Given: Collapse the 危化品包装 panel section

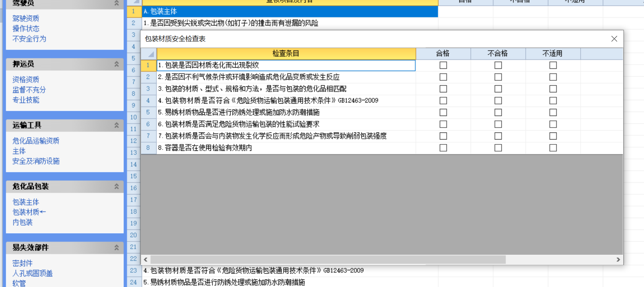Looking at the screenshot, I should 117,186.
